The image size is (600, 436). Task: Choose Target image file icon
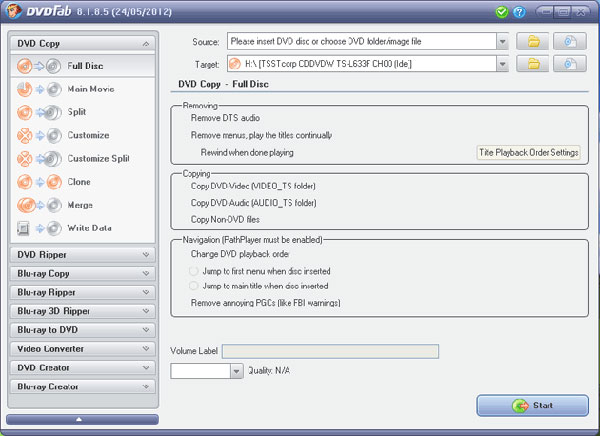point(570,64)
